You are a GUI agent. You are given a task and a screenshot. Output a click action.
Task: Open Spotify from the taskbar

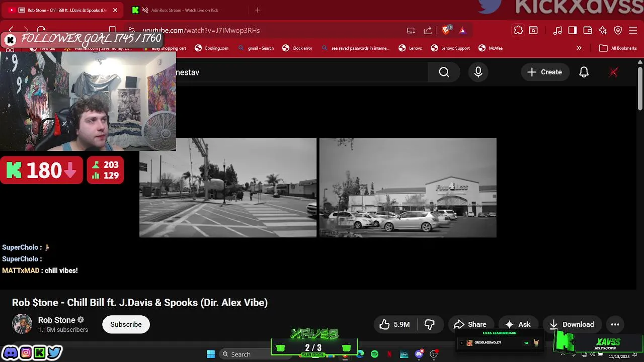point(374,354)
